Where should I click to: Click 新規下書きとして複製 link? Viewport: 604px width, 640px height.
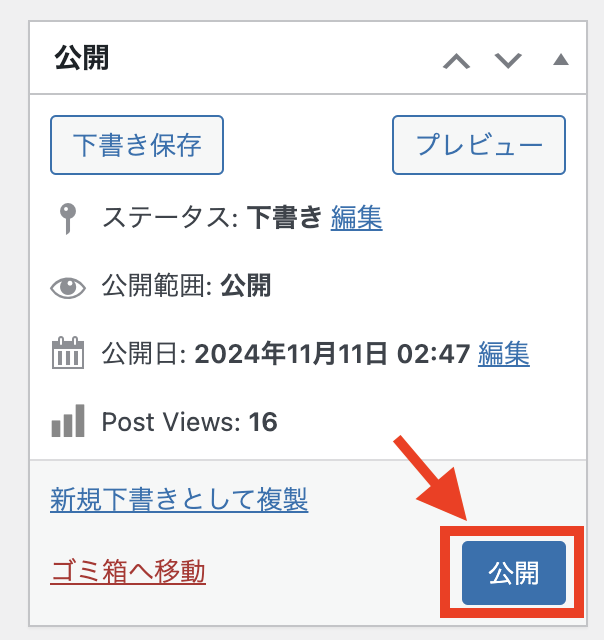click(179, 499)
